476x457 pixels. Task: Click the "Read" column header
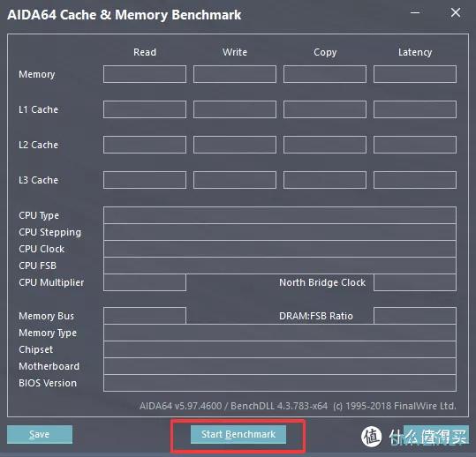point(145,52)
